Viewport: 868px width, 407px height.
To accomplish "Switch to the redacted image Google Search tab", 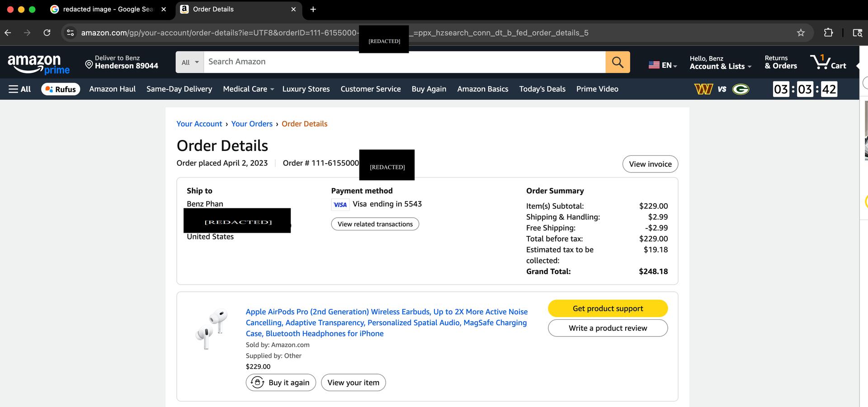I will [108, 9].
